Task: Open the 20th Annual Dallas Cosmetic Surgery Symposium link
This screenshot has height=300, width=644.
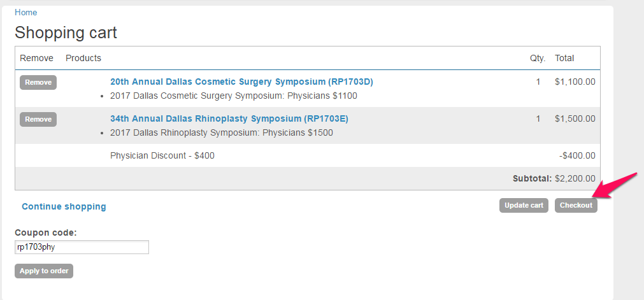Action: (x=241, y=82)
